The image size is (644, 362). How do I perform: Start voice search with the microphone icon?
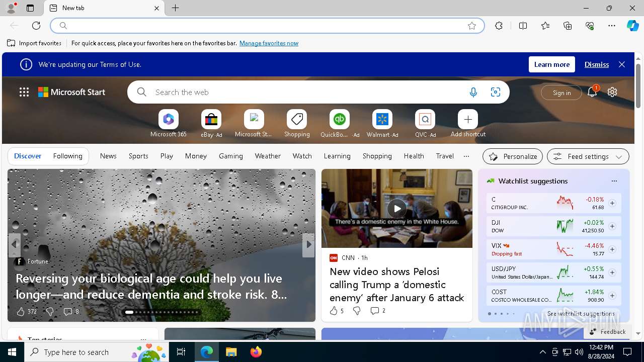[473, 92]
